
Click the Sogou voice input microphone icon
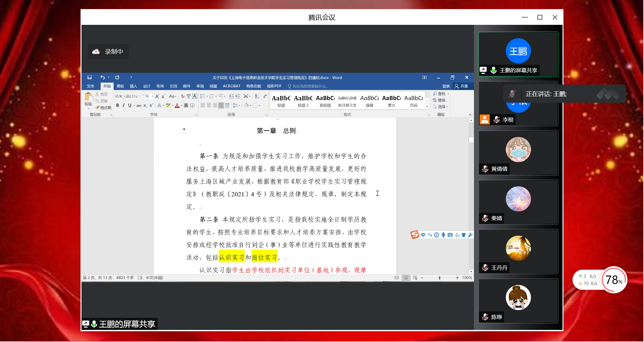click(443, 235)
